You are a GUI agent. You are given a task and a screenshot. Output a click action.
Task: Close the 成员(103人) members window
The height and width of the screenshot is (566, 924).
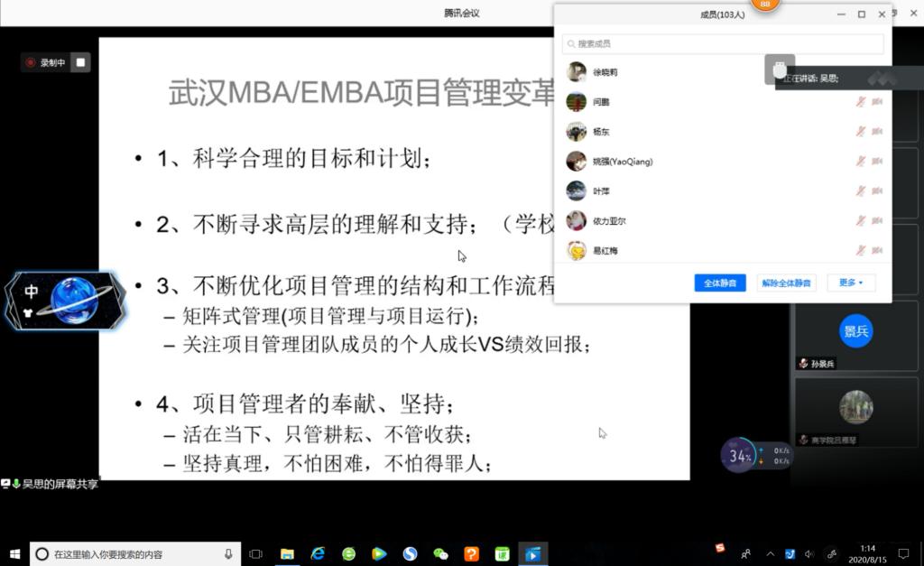coord(882,14)
